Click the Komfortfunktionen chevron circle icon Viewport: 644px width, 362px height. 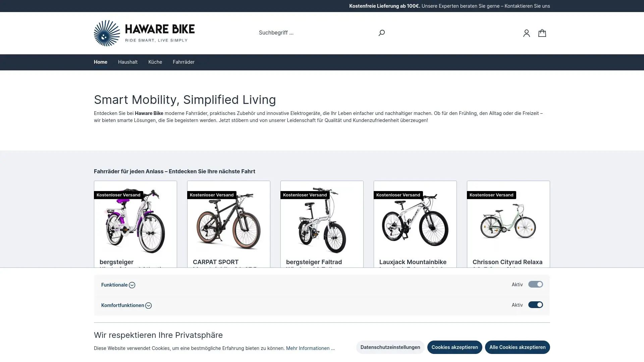[149, 306]
